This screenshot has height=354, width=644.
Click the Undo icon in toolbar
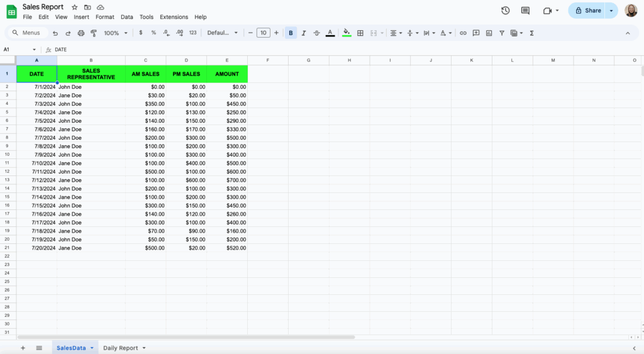click(55, 33)
